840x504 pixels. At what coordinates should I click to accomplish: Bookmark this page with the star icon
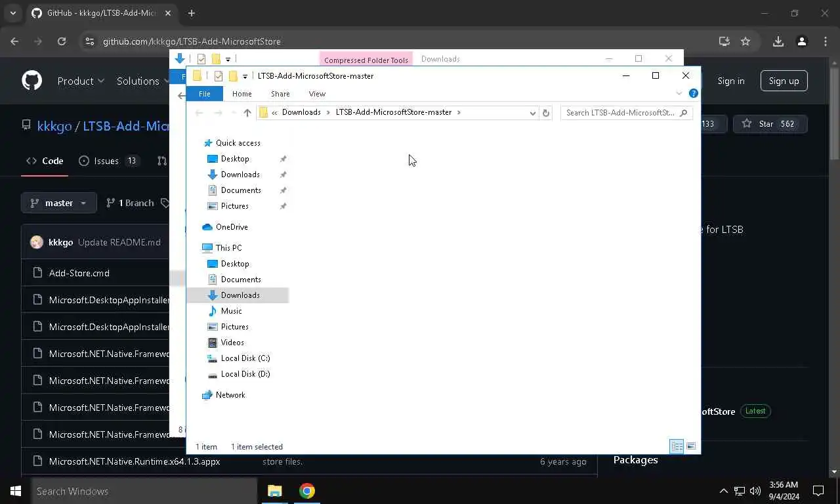[x=745, y=41]
